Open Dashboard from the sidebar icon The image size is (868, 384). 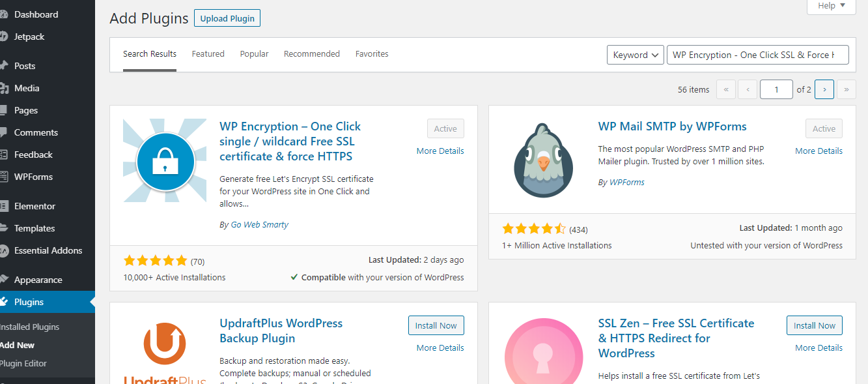tap(3, 14)
